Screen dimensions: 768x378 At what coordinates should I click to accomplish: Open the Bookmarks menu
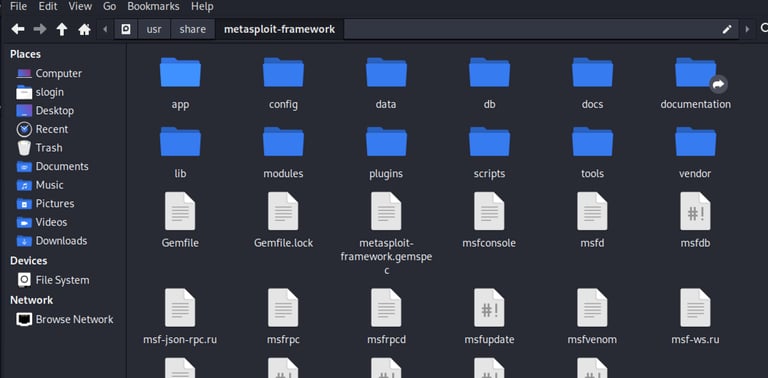point(153,6)
